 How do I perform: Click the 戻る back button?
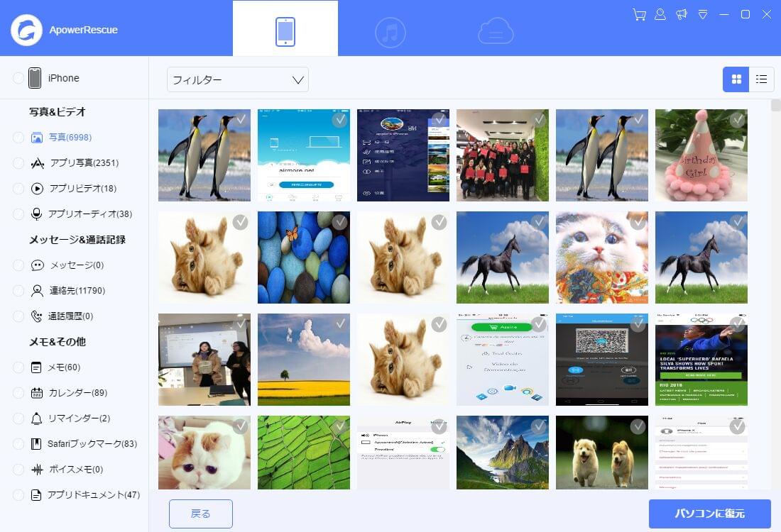click(x=201, y=514)
